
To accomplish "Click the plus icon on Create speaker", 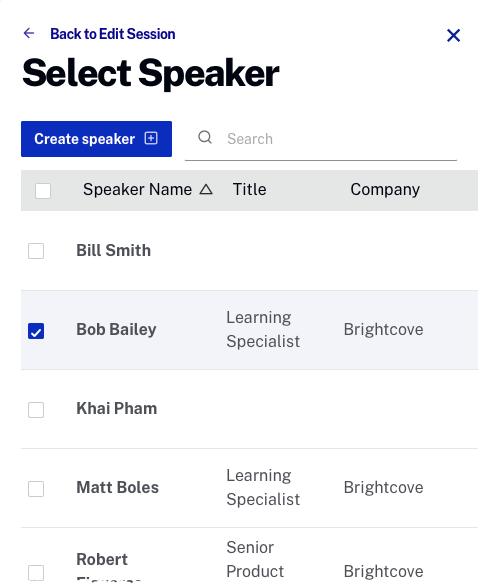I will point(151,138).
